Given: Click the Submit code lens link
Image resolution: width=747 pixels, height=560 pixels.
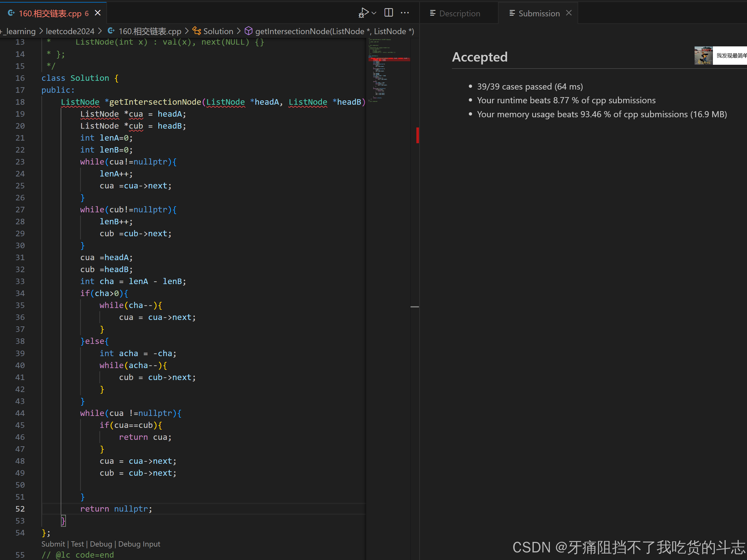Looking at the screenshot, I should click(x=53, y=544).
